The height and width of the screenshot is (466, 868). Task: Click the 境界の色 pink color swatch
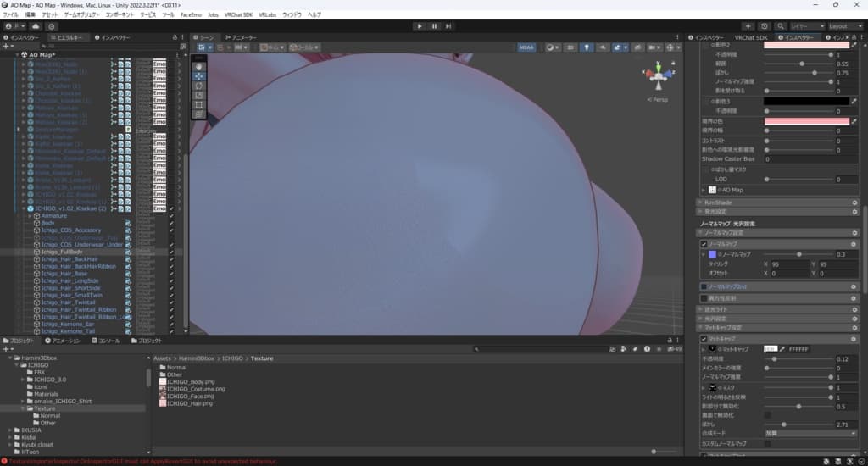(x=806, y=122)
